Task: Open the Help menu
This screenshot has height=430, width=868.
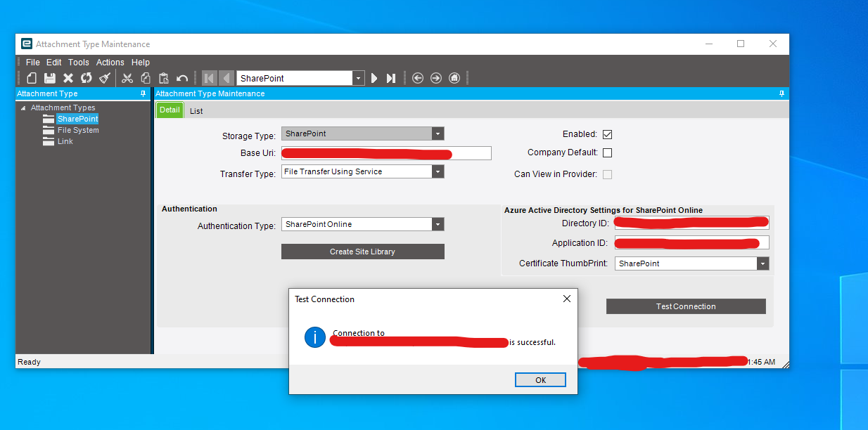Action: [141, 63]
